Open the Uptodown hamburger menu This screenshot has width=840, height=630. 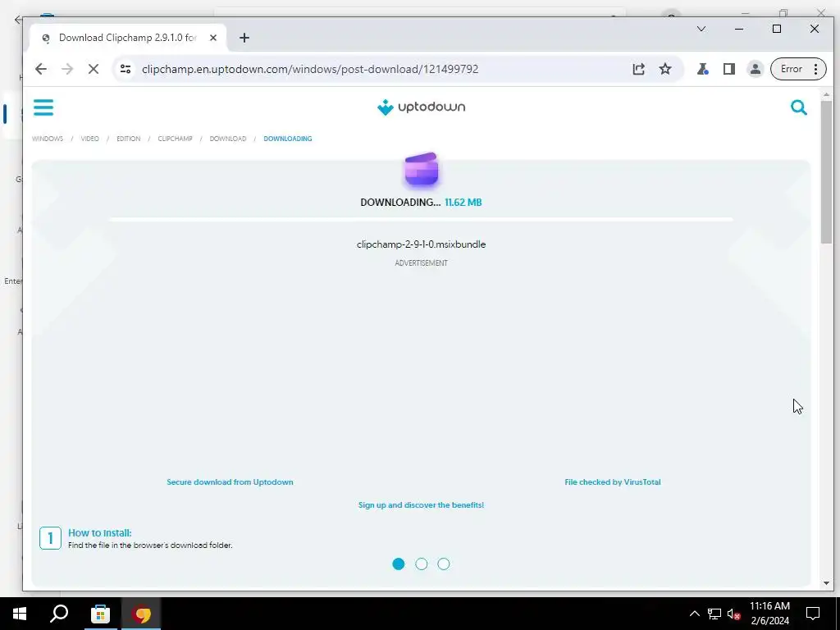coord(43,107)
